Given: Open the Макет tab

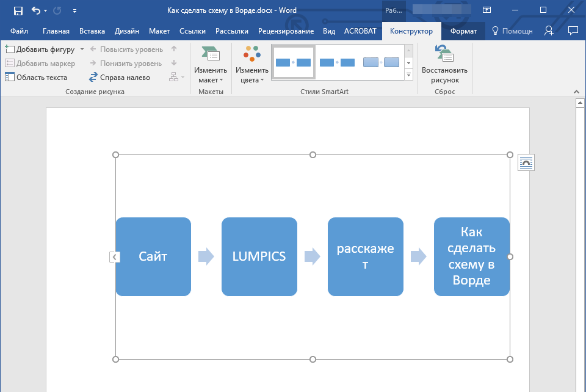Looking at the screenshot, I should click(159, 31).
